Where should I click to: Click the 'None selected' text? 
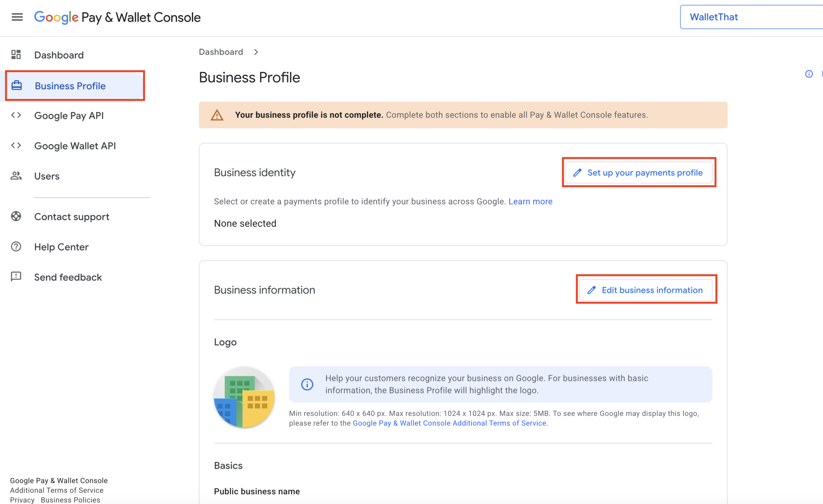click(x=245, y=223)
